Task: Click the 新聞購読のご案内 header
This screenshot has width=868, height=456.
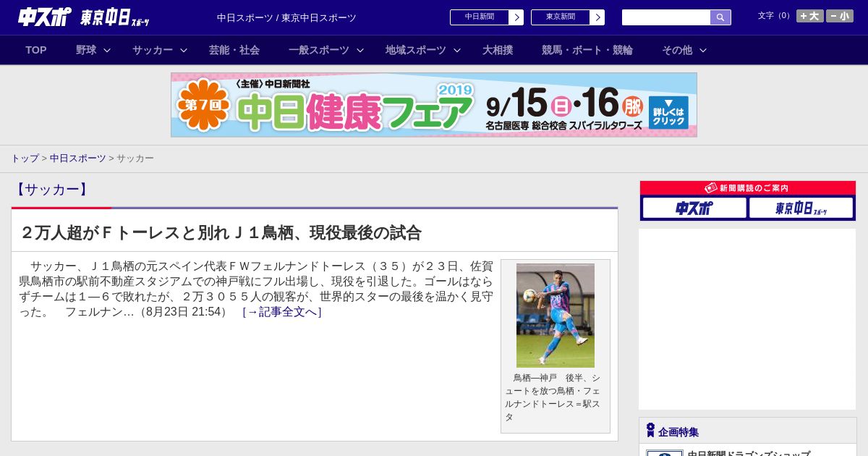Action: pos(748,188)
